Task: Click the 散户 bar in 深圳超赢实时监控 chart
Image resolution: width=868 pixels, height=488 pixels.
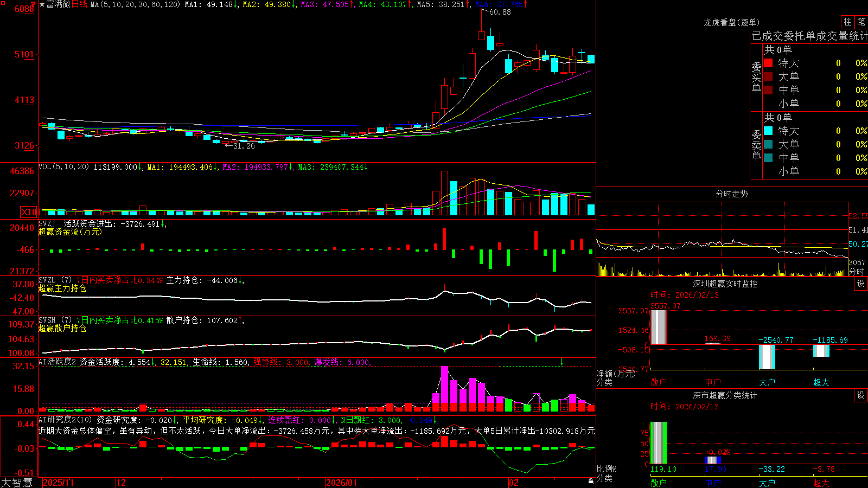Action: tap(659, 327)
